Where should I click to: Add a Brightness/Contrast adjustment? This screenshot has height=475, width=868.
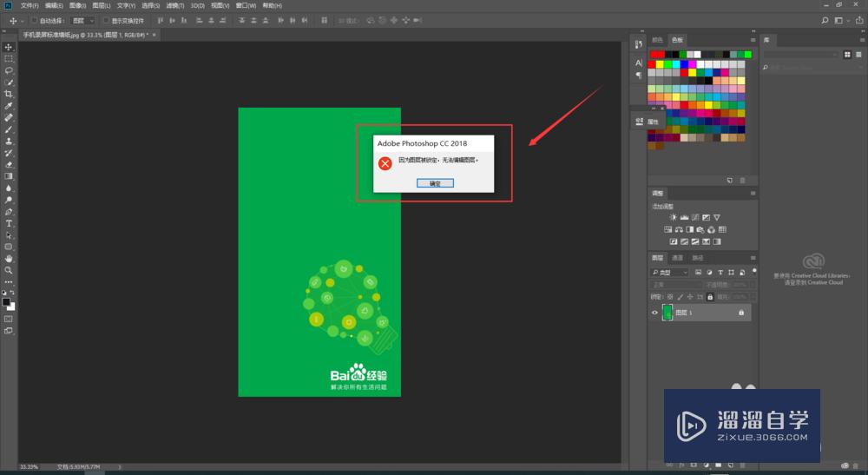[x=673, y=216]
